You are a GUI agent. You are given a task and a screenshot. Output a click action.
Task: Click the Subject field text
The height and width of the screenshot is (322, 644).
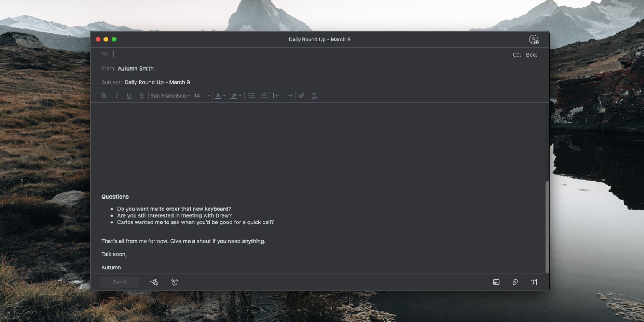(157, 82)
